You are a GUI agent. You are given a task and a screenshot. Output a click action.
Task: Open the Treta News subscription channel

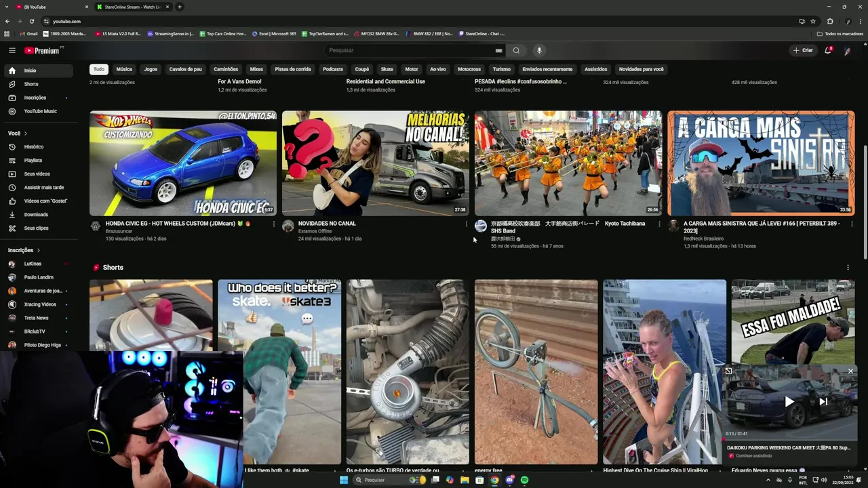pyautogui.click(x=38, y=318)
